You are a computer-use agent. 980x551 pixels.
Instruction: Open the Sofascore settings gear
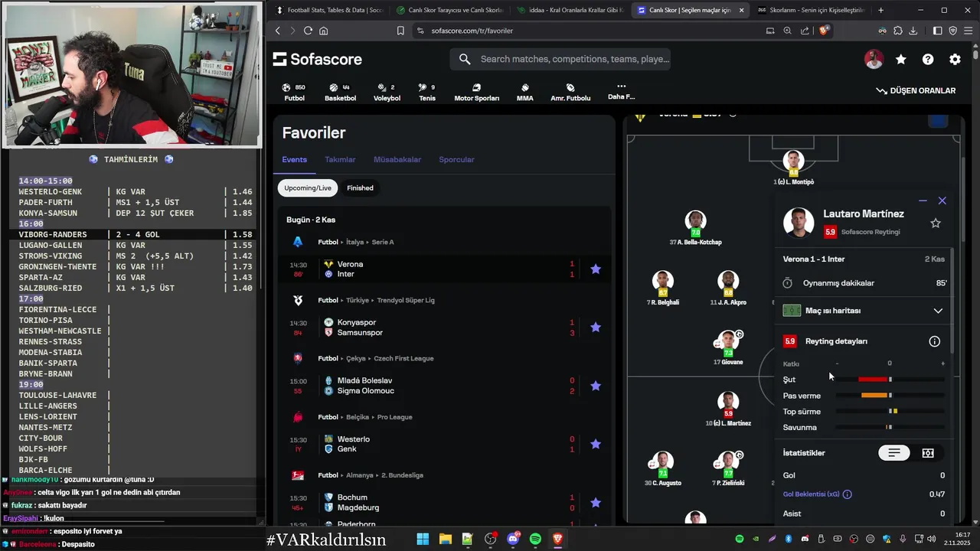pyautogui.click(x=955, y=60)
